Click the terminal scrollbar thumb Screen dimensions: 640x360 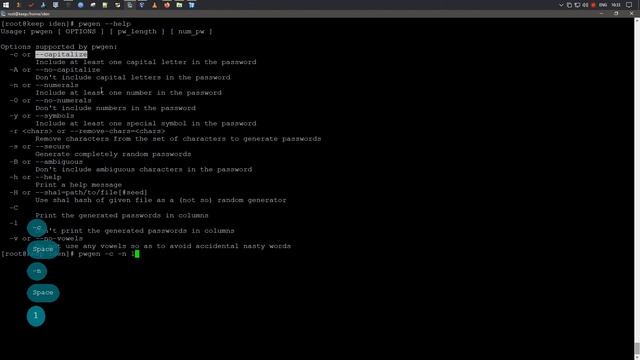[x=637, y=349]
